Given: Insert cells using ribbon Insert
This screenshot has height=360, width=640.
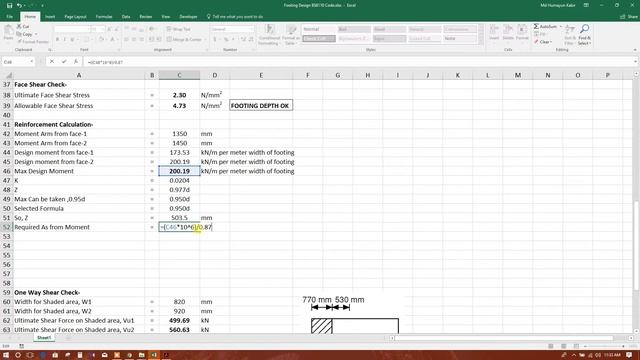Looking at the screenshot, I should 494,33.
